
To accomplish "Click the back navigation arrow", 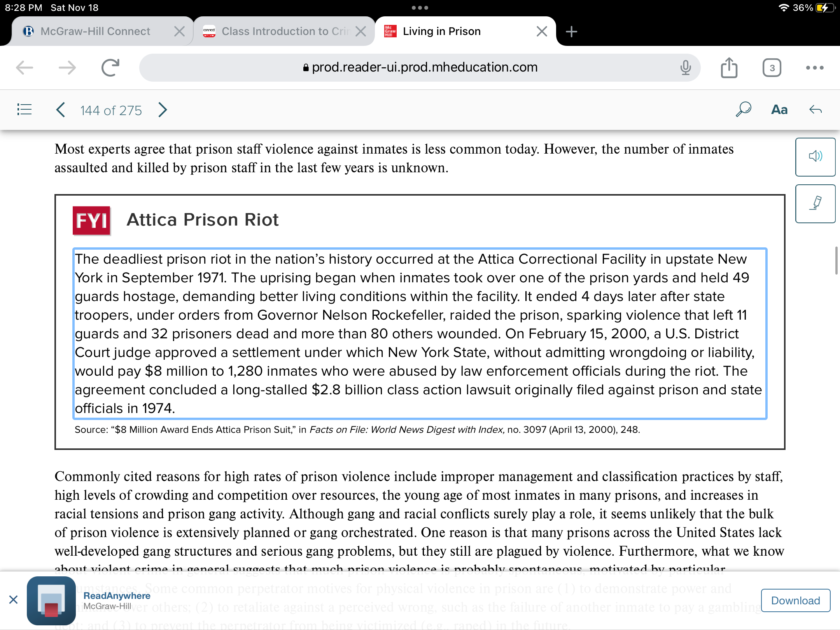I will 24,68.
